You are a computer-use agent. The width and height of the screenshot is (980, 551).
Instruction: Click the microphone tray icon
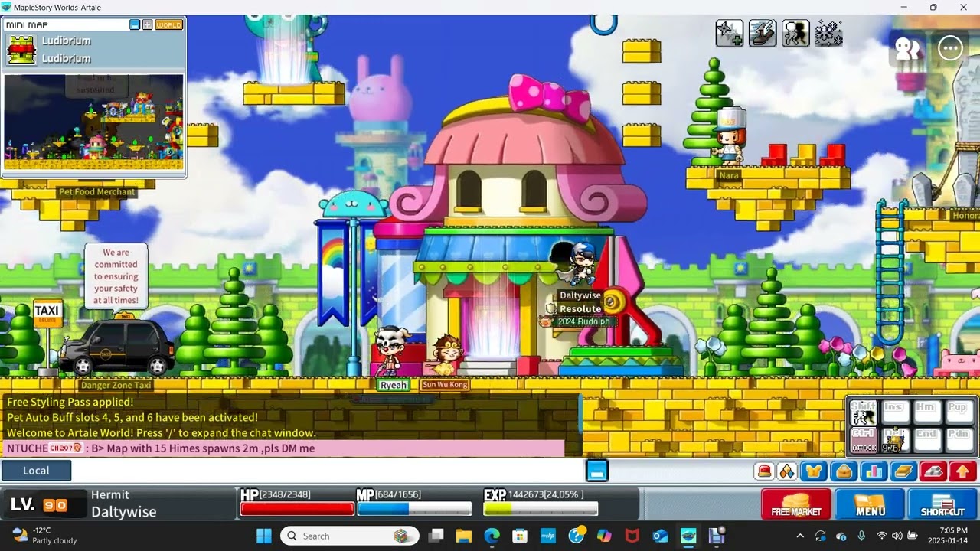(861, 536)
